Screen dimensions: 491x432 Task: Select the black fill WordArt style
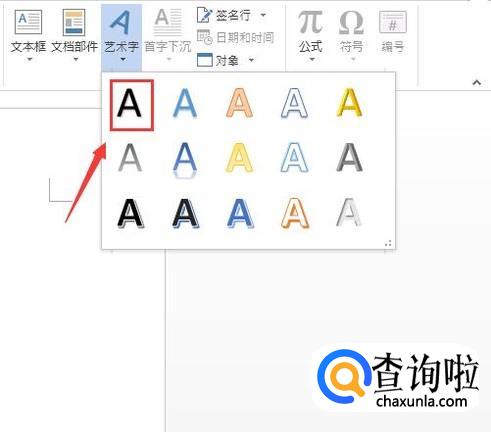(132, 105)
